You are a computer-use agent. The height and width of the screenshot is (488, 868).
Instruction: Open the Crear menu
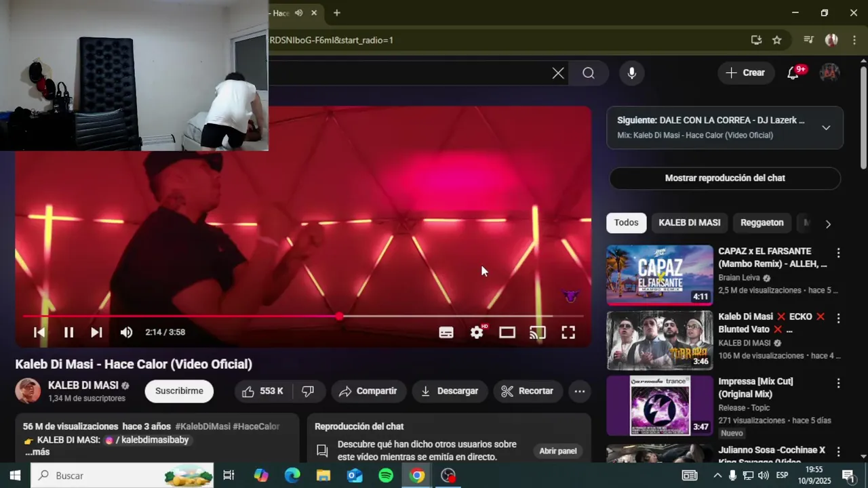(x=746, y=73)
